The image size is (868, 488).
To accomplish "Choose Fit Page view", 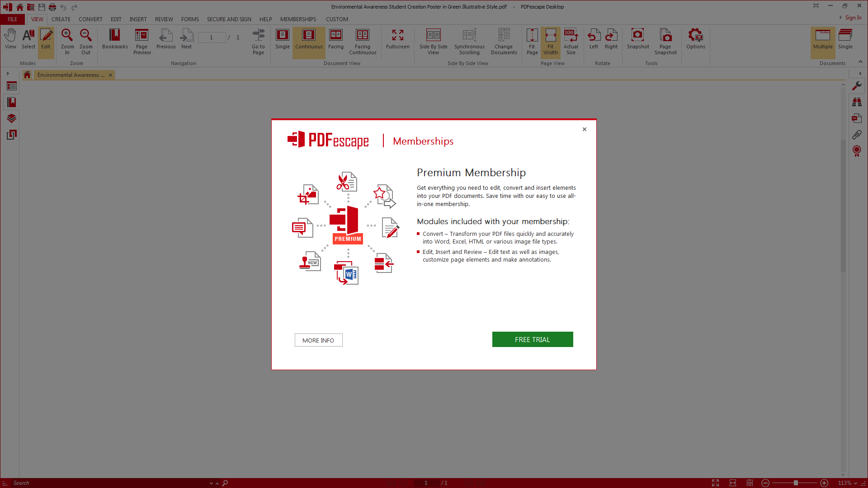I will (x=532, y=42).
